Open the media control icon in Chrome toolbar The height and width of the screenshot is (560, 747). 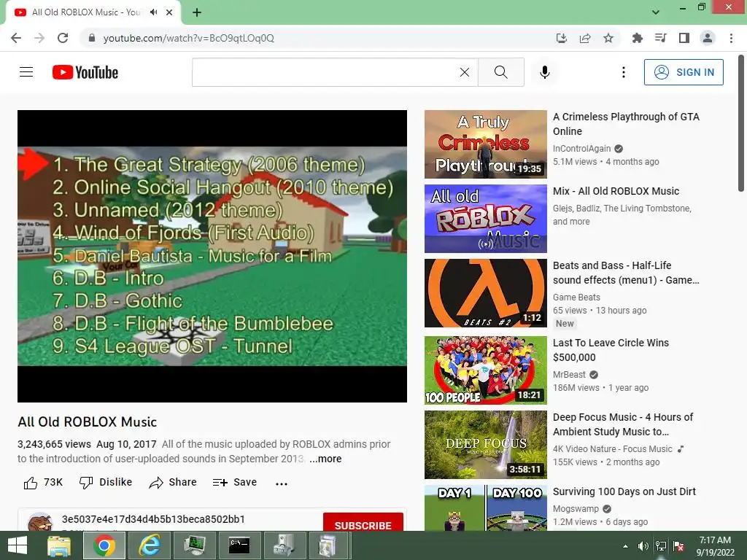click(x=661, y=38)
